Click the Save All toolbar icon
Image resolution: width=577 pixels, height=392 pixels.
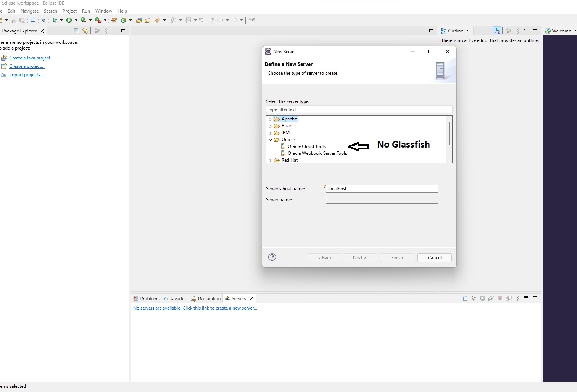[x=22, y=20]
